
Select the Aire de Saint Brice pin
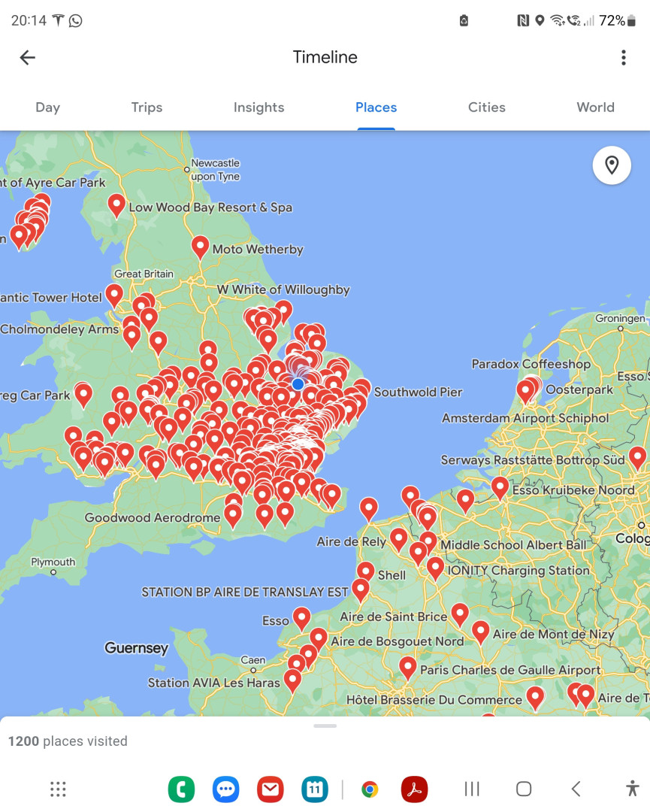click(460, 615)
